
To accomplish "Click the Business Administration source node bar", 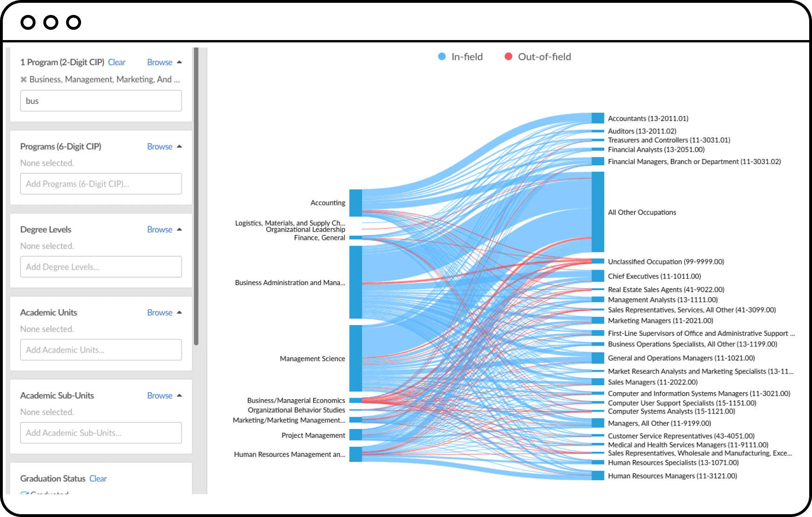I will 355,282.
